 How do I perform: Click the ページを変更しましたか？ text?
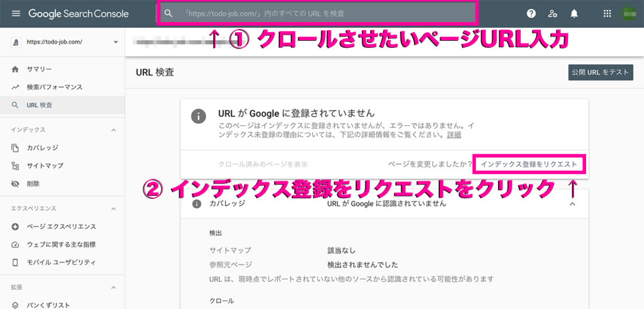(x=430, y=164)
